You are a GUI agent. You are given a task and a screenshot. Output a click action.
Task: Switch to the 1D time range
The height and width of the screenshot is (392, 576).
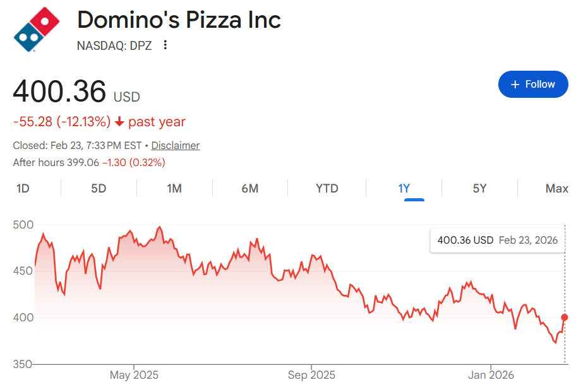(23, 188)
